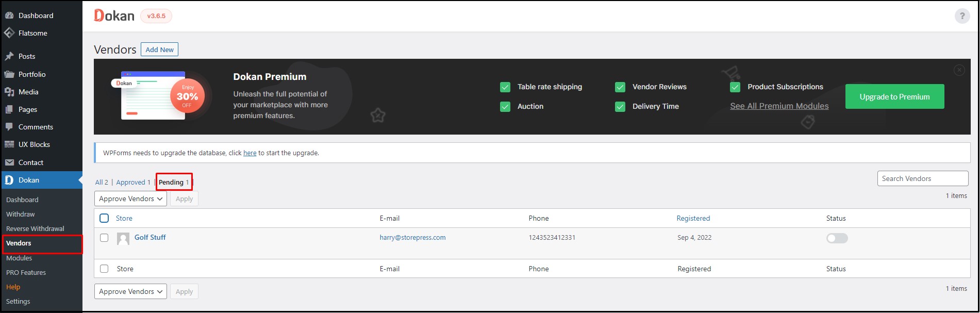Open the Help submenu item

[13, 287]
